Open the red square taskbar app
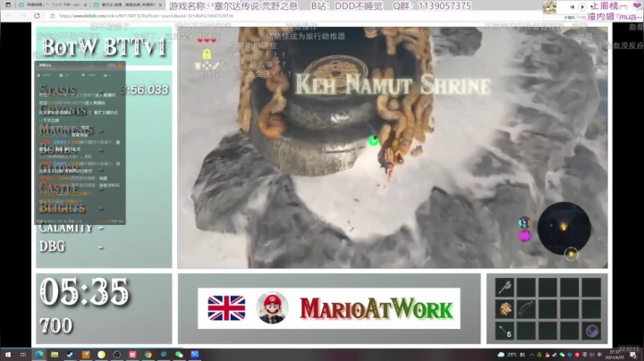This screenshot has height=361, width=644. tap(132, 355)
